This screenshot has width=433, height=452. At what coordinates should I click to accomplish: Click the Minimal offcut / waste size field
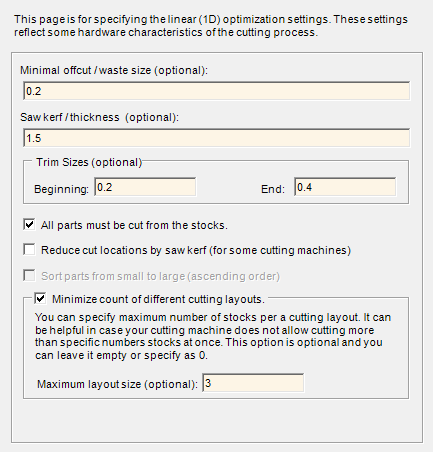[x=217, y=91]
